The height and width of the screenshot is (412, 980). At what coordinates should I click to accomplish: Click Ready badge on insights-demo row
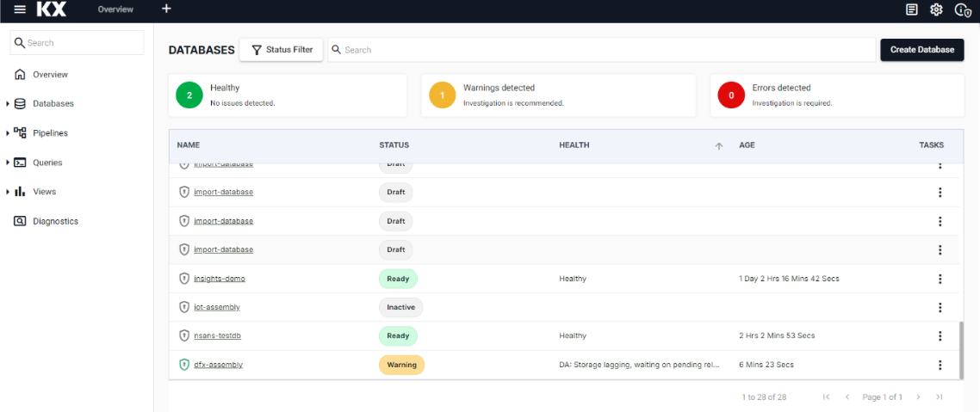point(398,279)
